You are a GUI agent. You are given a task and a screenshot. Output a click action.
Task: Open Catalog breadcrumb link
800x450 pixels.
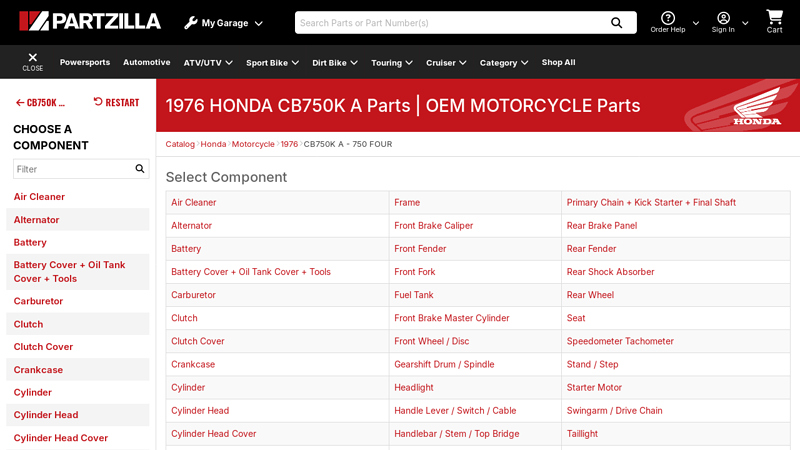point(180,144)
